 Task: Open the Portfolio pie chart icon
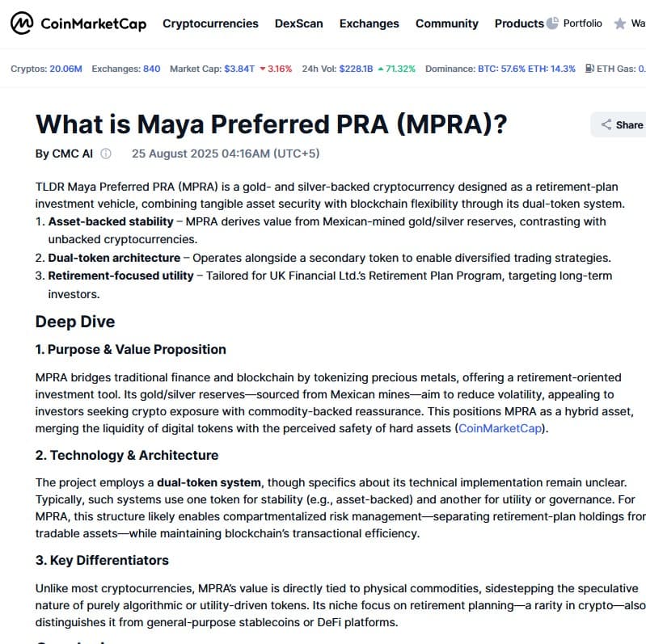(x=553, y=23)
